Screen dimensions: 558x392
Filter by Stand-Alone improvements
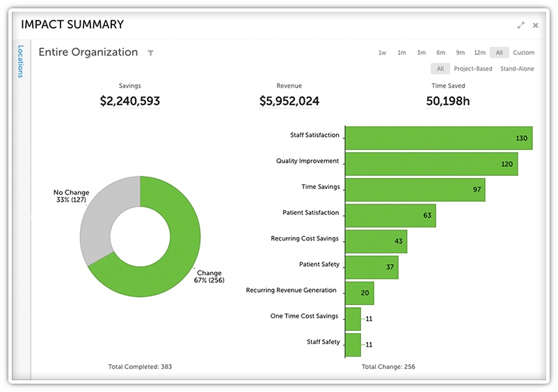coord(517,69)
